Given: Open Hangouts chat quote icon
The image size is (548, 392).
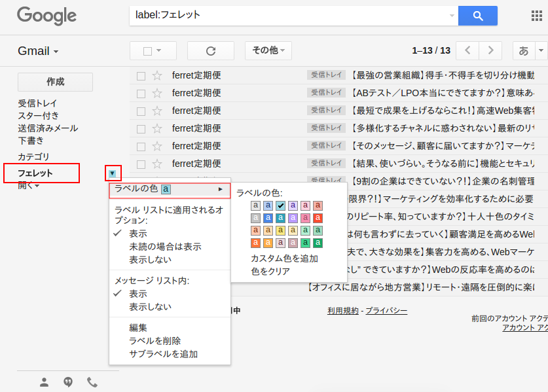Looking at the screenshot, I should [x=68, y=382].
